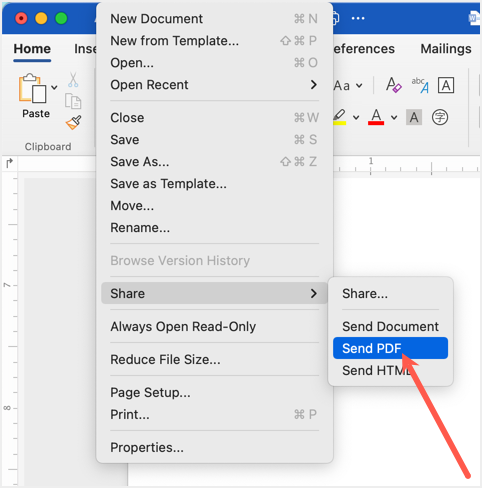Screen dimensions: 482x488
Task: Switch to the Home ribbon tab
Action: point(32,49)
